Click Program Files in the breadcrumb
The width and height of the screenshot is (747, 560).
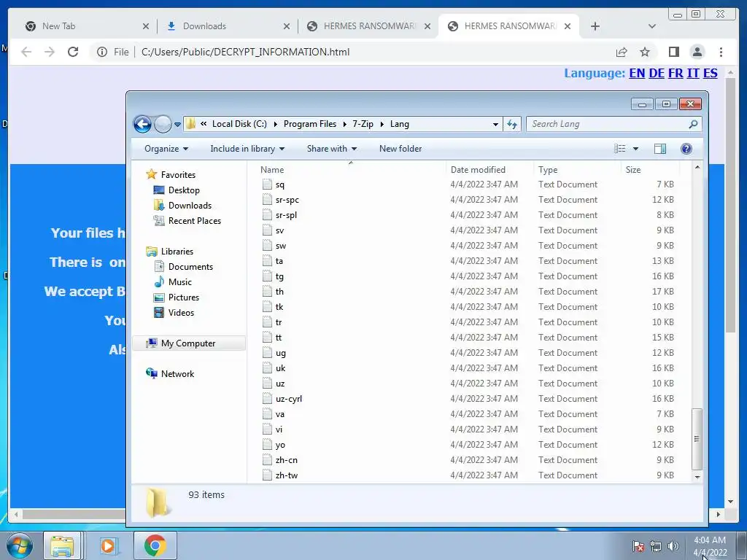point(310,124)
